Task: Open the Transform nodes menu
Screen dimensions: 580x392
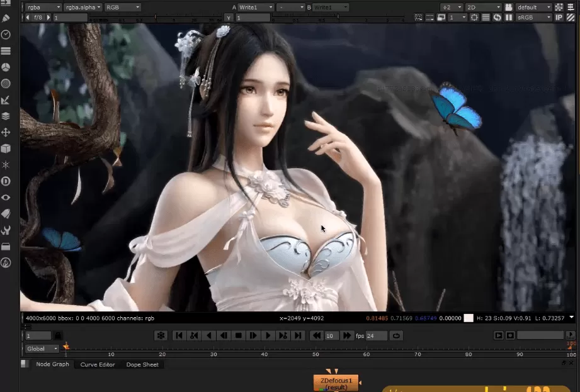Action: pos(6,132)
